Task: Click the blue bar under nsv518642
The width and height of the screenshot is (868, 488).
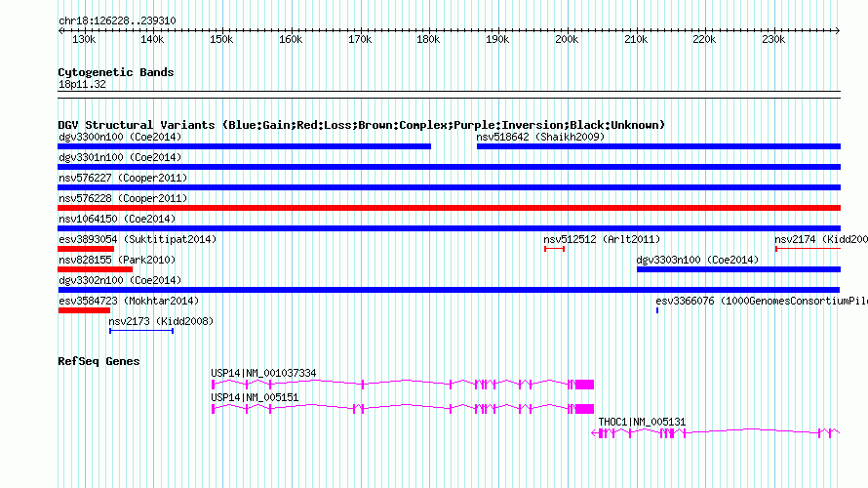Action: [x=658, y=146]
